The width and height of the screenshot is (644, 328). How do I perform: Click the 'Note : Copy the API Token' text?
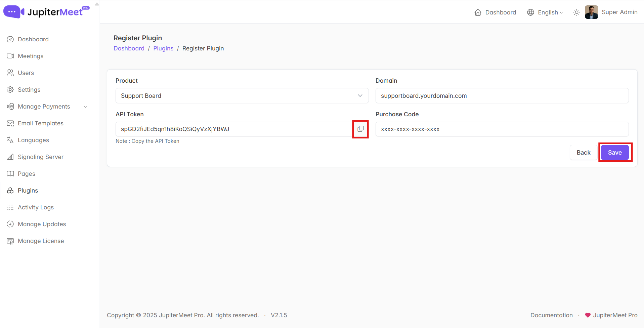147,141
